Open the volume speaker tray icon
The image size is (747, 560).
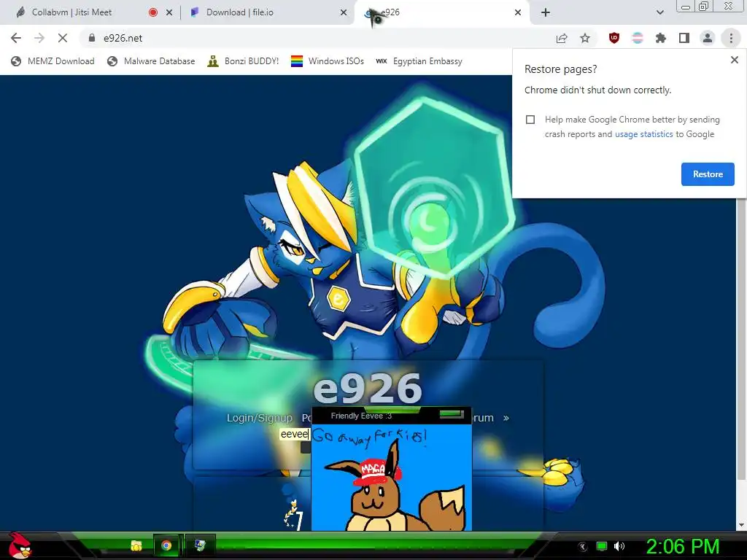coord(619,546)
